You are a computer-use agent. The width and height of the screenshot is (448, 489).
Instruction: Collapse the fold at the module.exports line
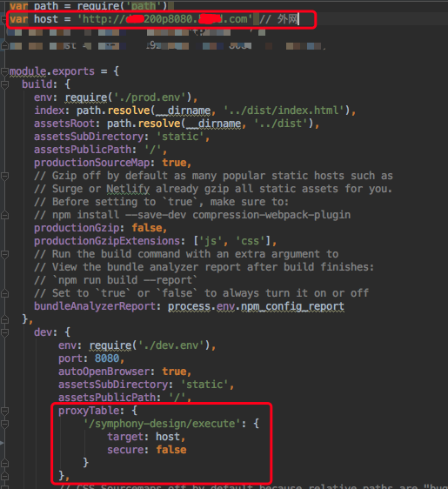4,71
